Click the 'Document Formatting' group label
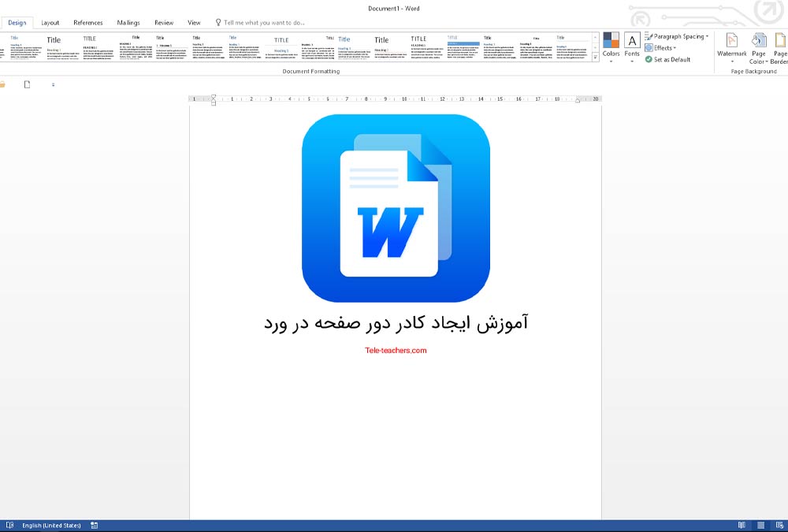 tap(311, 72)
